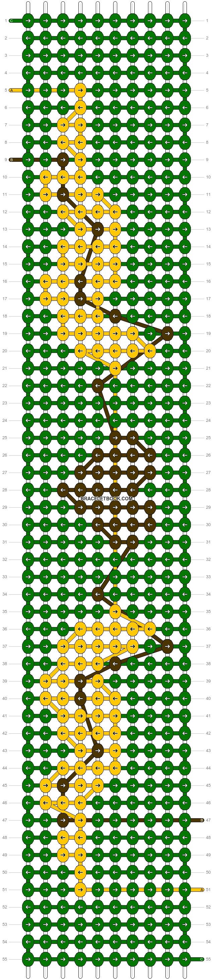The height and width of the screenshot is (980, 213).
Task: Select the single yellow knot in row 21
Action: point(115,368)
